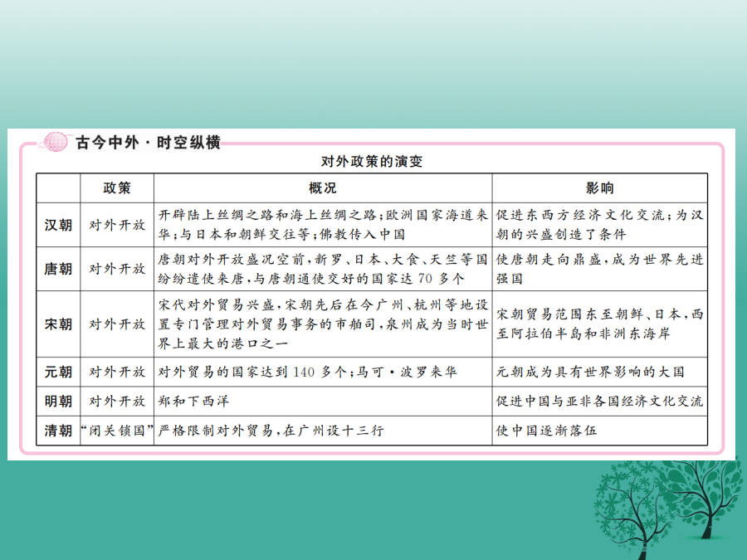This screenshot has height=560, width=747.
Task: Click the 明朝 row label
Action: coord(58,402)
